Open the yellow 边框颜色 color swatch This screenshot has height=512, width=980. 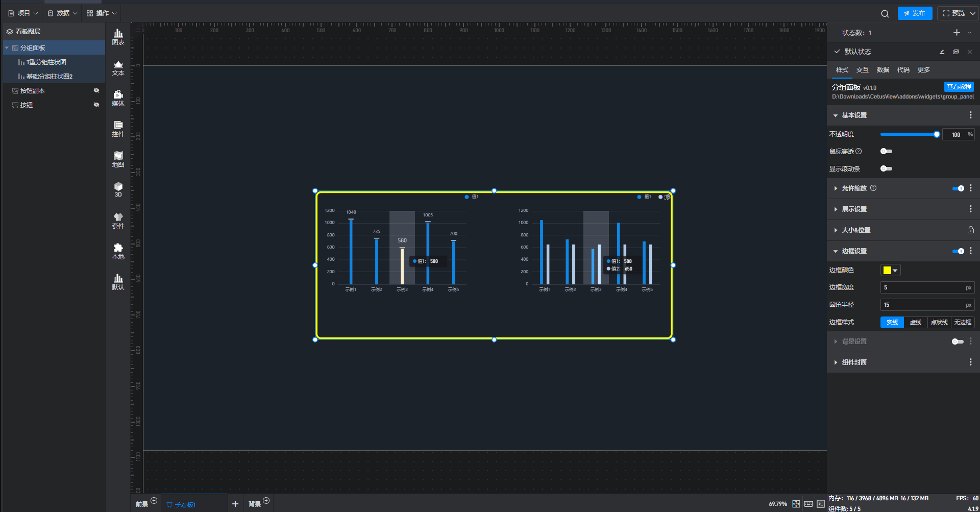click(890, 271)
